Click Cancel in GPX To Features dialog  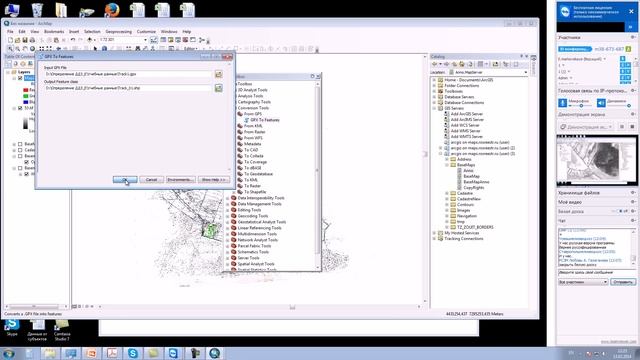(x=151, y=180)
